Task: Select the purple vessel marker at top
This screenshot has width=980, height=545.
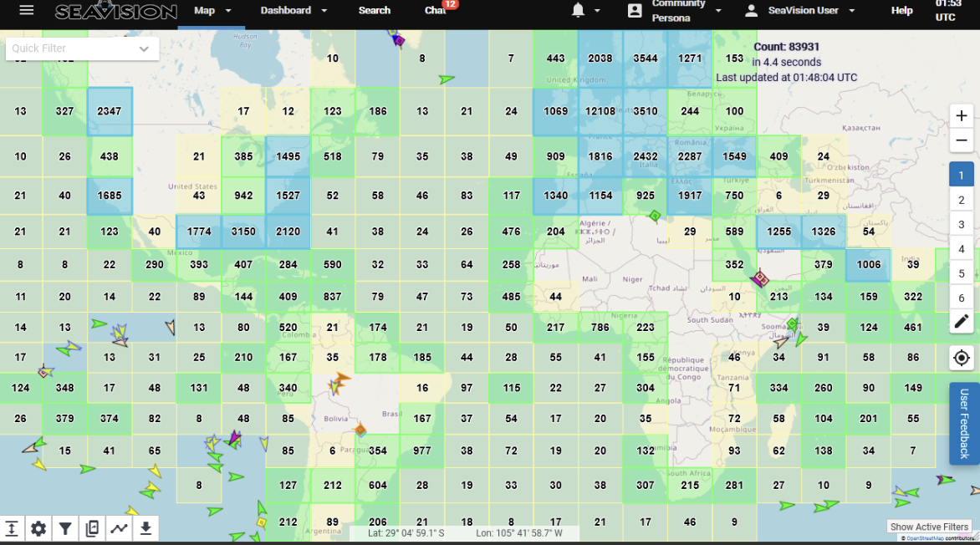Action: coord(399,41)
